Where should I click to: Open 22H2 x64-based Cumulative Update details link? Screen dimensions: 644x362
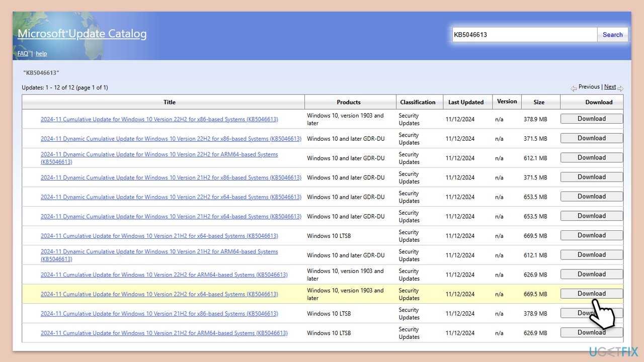(159, 294)
